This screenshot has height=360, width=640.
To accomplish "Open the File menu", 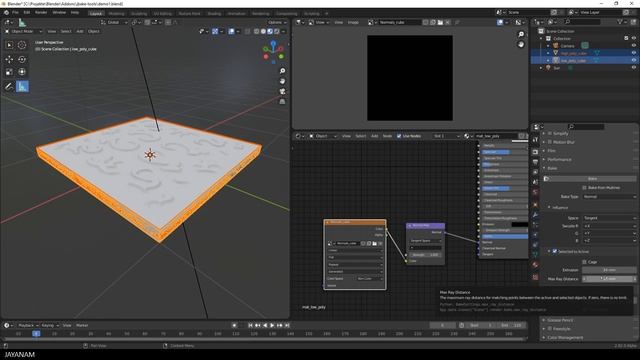I will tap(15, 13).
